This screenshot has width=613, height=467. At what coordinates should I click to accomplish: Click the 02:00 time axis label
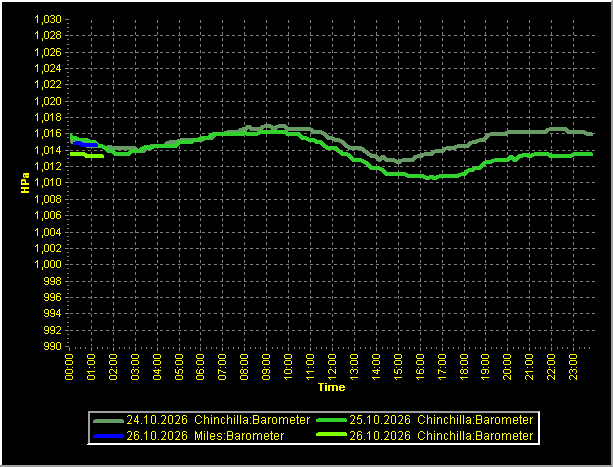(x=113, y=367)
